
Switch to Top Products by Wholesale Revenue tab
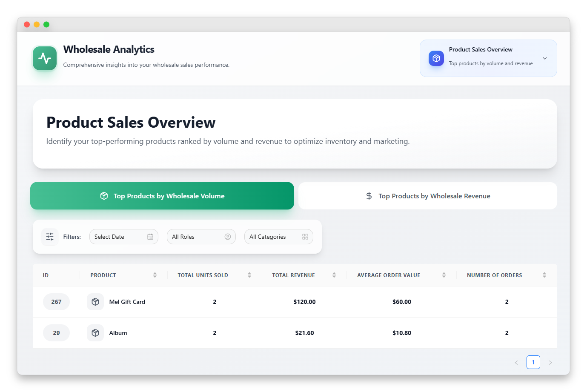click(x=428, y=196)
